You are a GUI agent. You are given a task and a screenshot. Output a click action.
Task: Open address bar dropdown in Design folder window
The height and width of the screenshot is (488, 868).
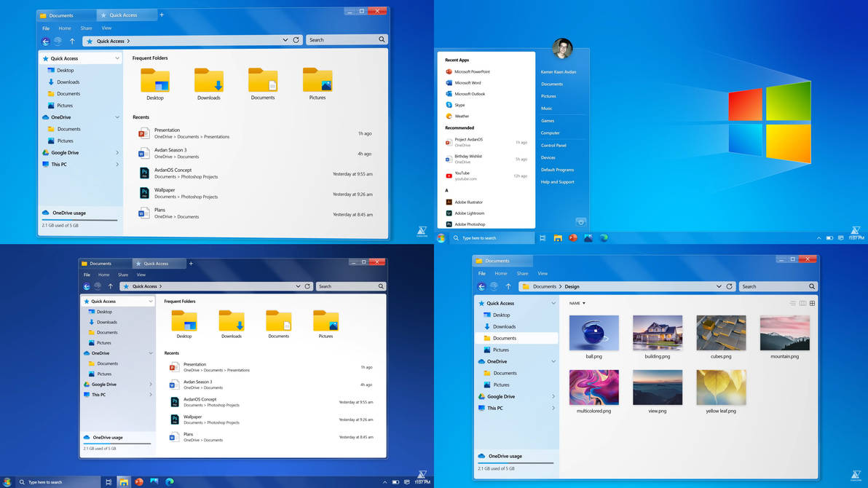point(719,286)
